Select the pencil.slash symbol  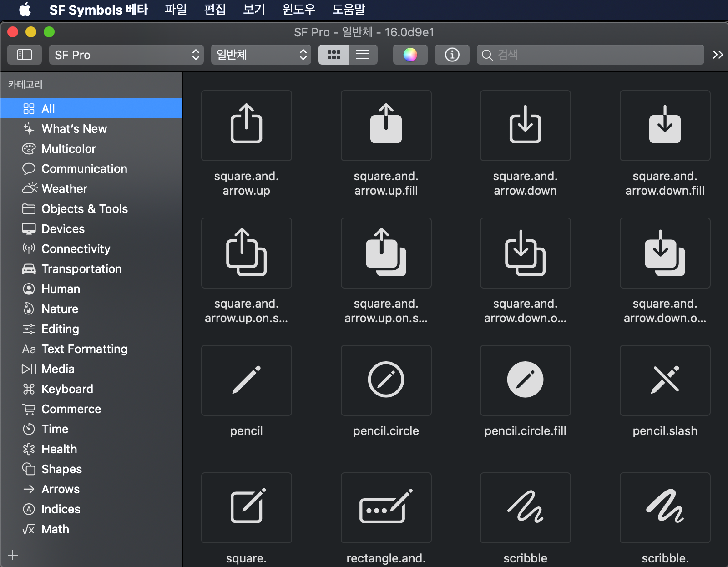click(665, 380)
